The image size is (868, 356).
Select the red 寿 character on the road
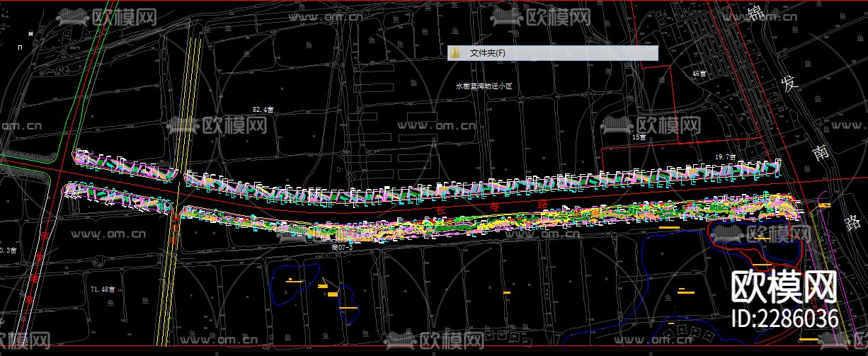tap(494, 207)
